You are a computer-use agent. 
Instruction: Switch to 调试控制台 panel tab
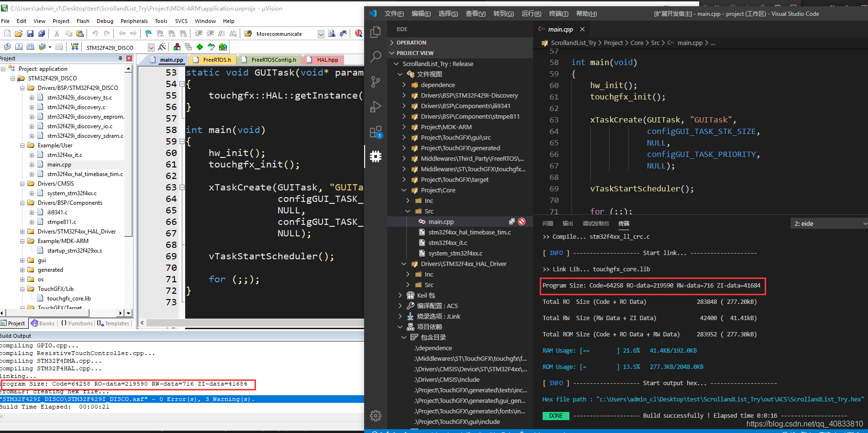pos(596,223)
